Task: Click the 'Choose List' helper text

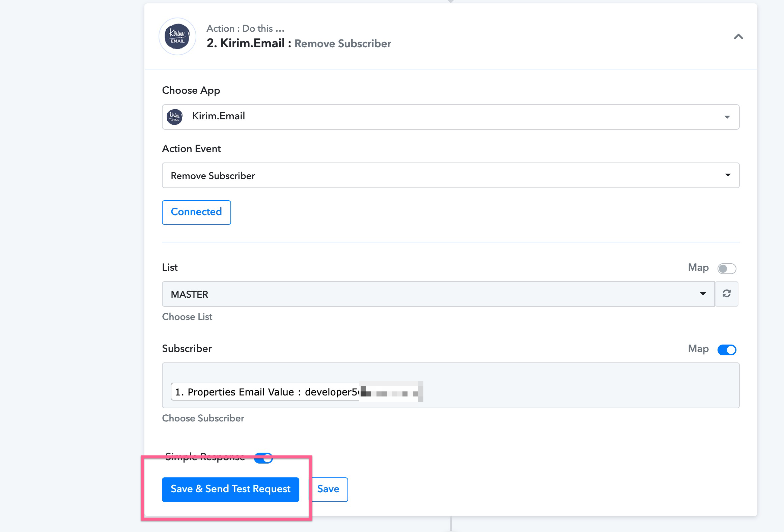Action: pyautogui.click(x=187, y=317)
